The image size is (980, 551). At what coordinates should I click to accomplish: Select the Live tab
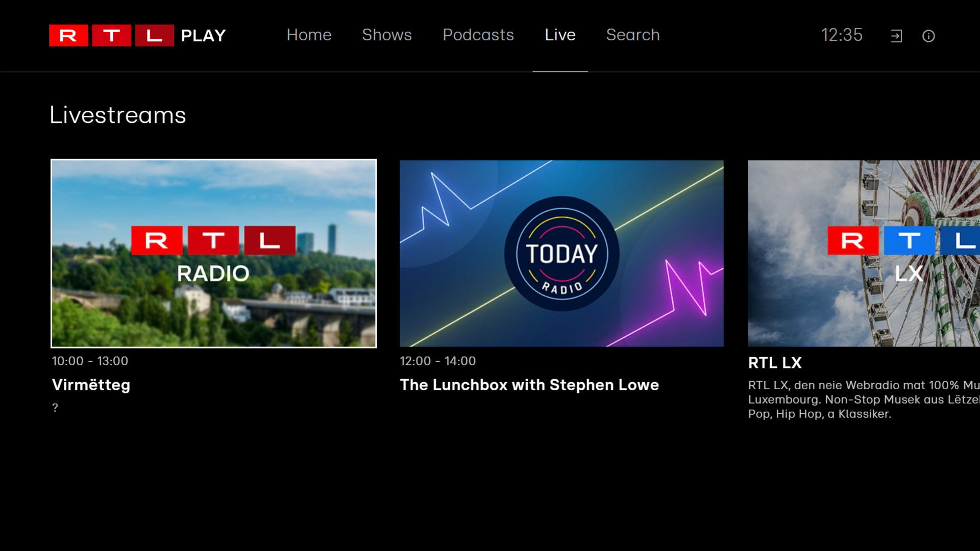(560, 35)
